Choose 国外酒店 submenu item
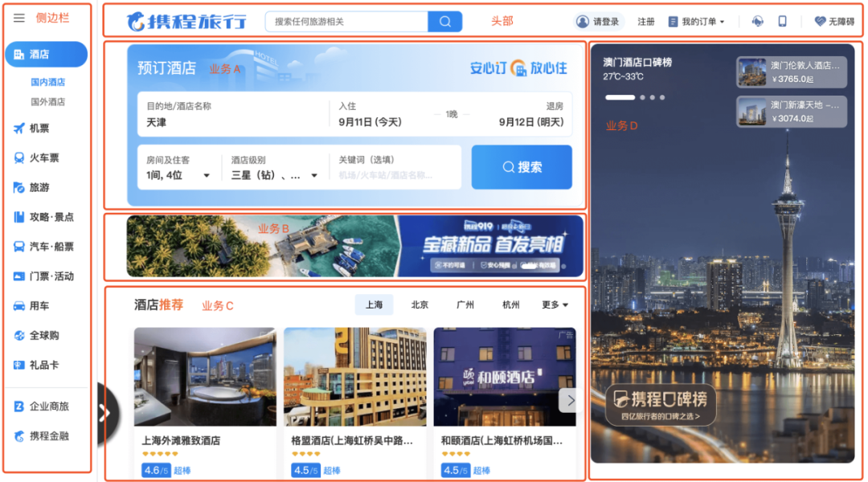 [47, 102]
